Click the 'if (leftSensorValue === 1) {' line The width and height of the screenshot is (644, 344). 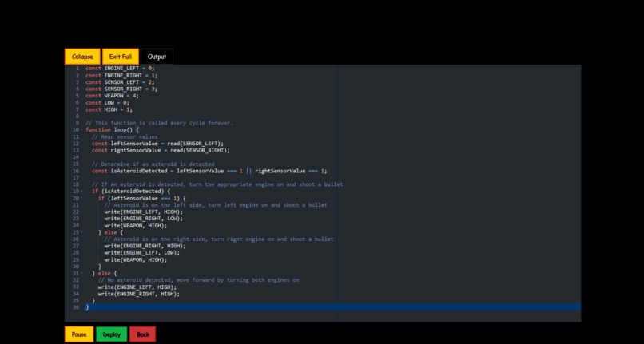[142, 198]
